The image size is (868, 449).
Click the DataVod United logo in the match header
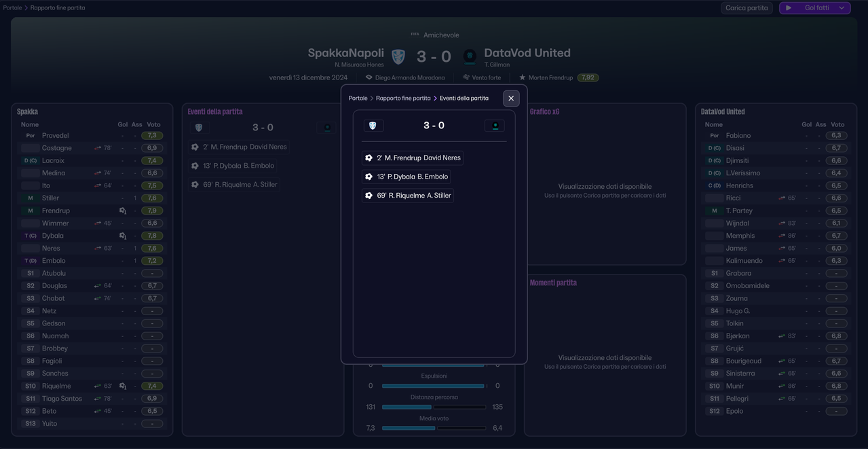(x=470, y=56)
